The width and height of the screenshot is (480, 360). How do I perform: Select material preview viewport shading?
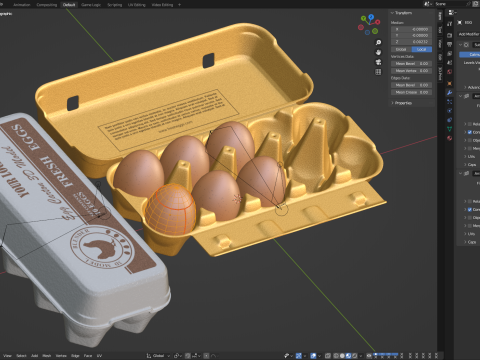pyautogui.click(x=348, y=356)
